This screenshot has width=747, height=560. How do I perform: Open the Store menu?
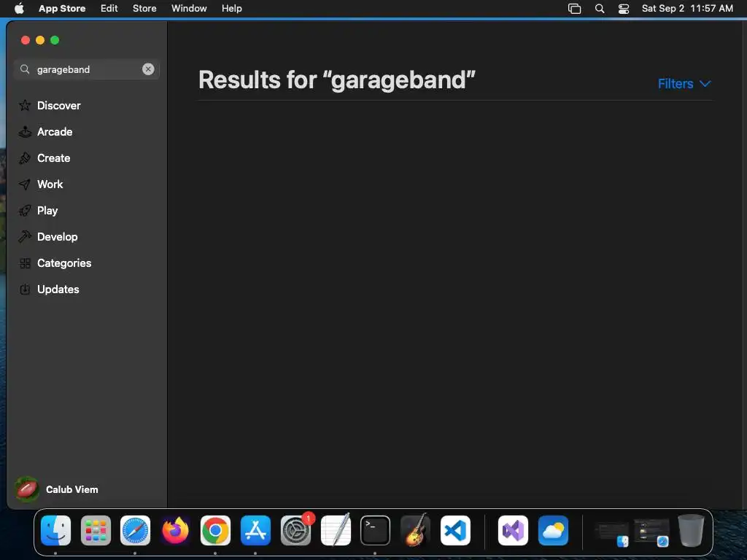[144, 8]
